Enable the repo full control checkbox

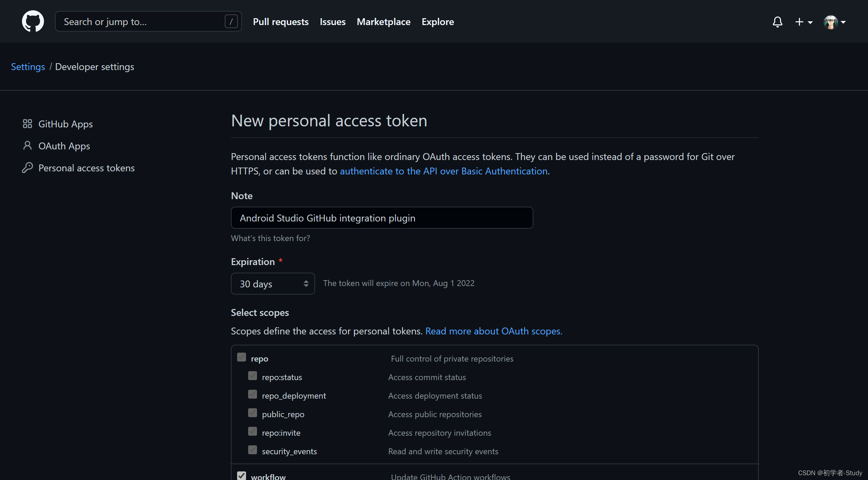(241, 356)
